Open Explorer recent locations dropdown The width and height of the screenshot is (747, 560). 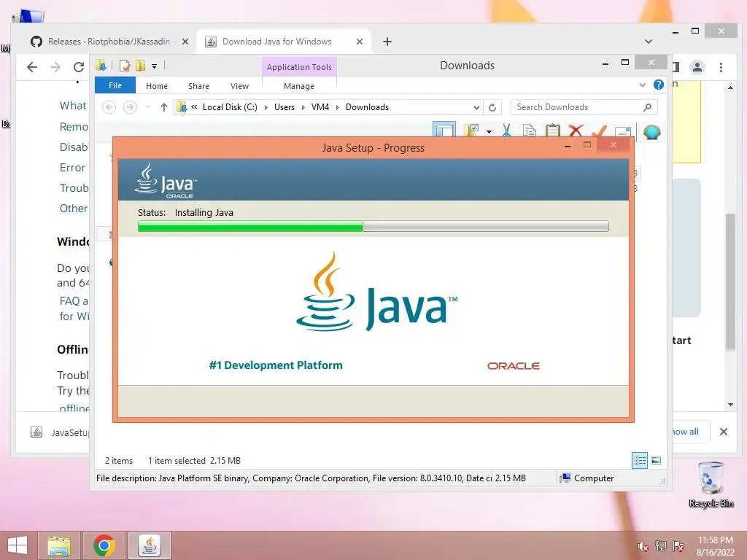(x=147, y=107)
